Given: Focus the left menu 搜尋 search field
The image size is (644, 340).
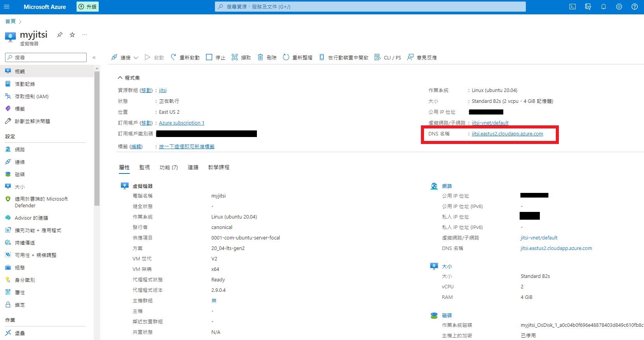Looking at the screenshot, I should [x=46, y=57].
